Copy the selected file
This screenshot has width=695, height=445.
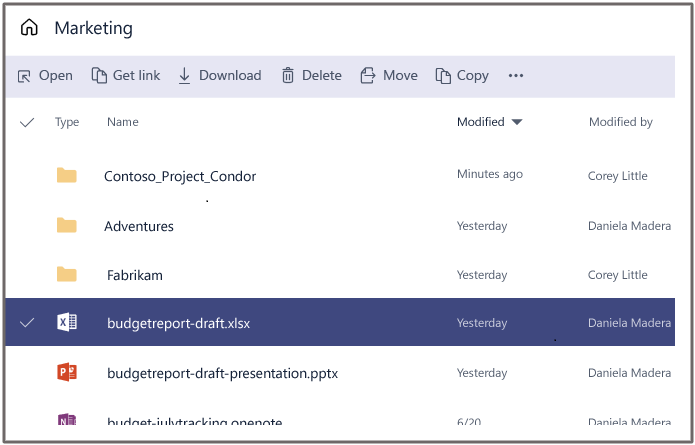click(462, 75)
